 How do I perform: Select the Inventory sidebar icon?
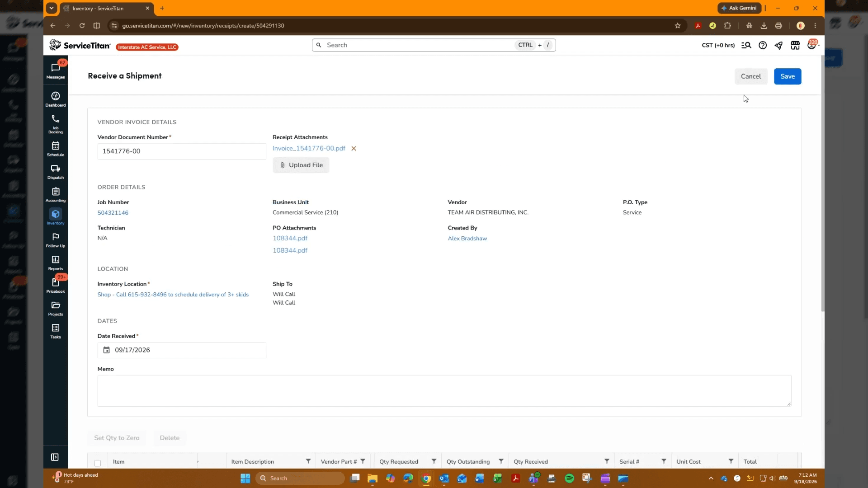[x=56, y=217]
